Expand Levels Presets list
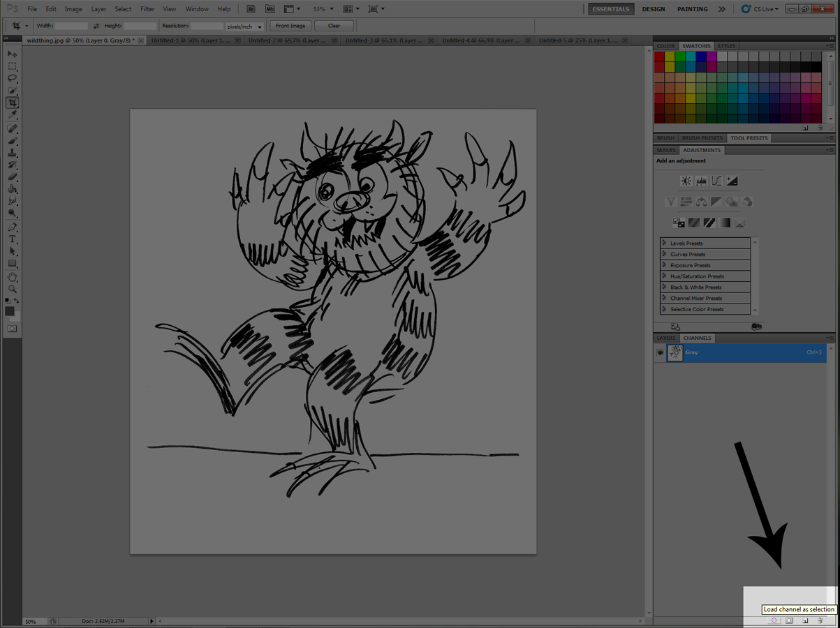Image resolution: width=840 pixels, height=628 pixels. click(x=664, y=243)
